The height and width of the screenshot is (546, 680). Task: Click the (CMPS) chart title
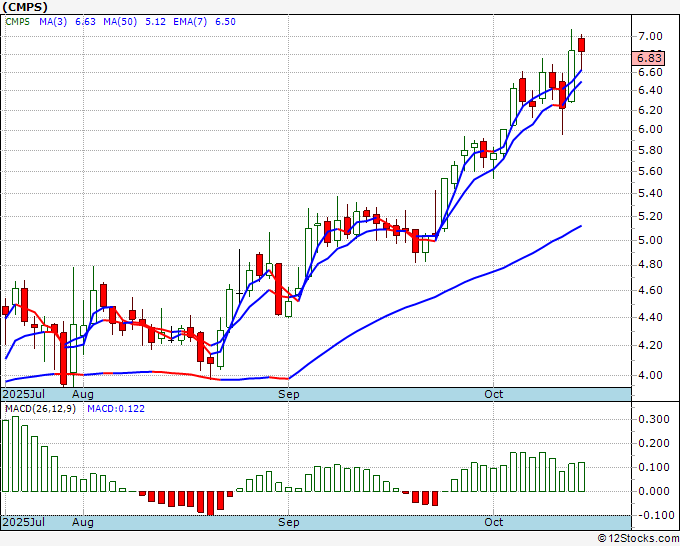coord(25,7)
